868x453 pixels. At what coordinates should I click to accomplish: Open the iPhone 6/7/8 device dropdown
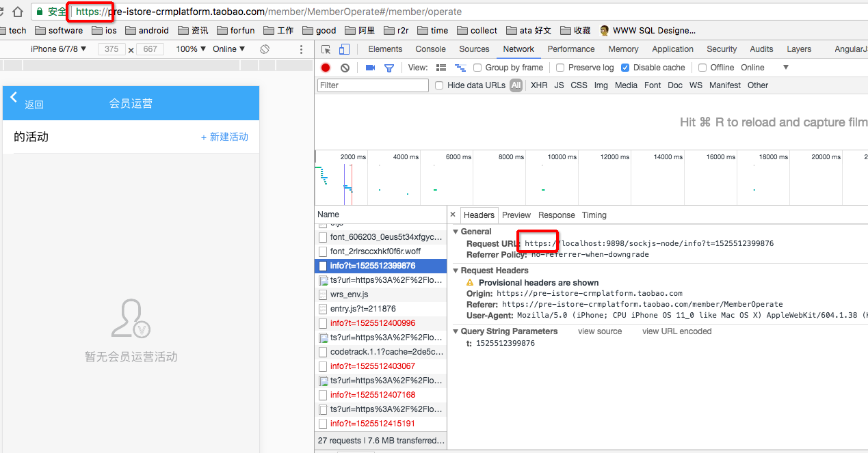[x=58, y=49]
